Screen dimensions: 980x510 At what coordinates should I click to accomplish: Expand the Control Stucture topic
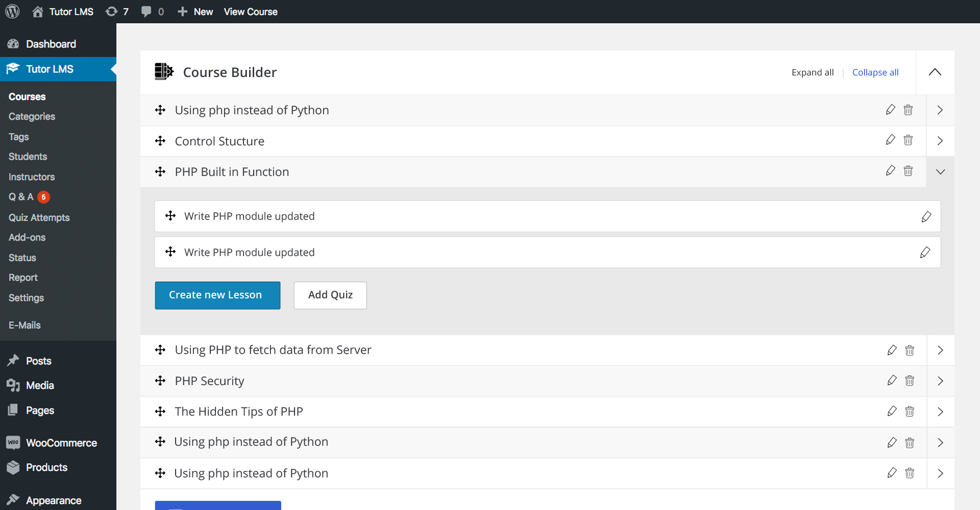coord(940,141)
